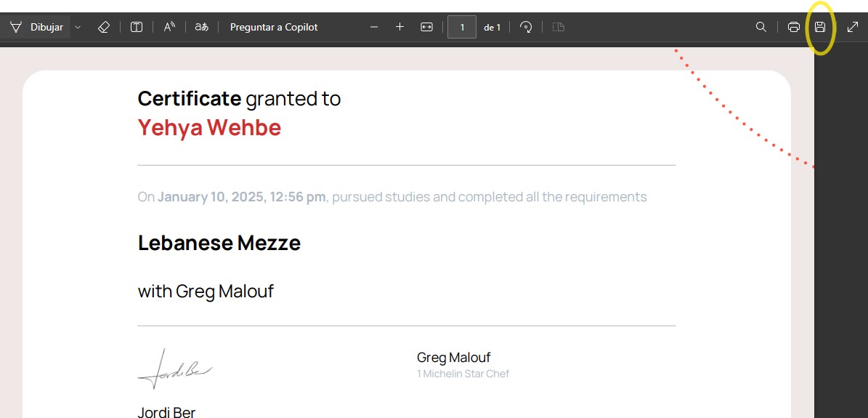Save the PDF with the floppy icon
Viewport: 868px width, 418px height.
pyautogui.click(x=820, y=28)
